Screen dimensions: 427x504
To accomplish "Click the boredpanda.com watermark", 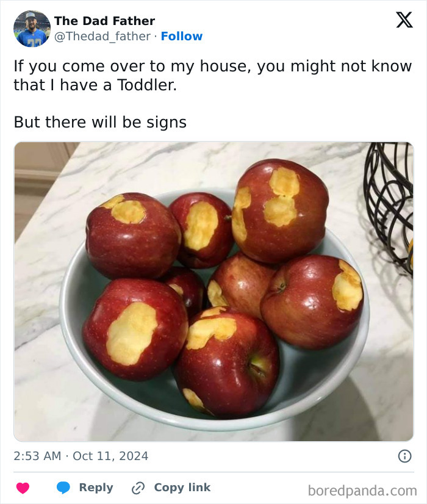I will [362, 491].
